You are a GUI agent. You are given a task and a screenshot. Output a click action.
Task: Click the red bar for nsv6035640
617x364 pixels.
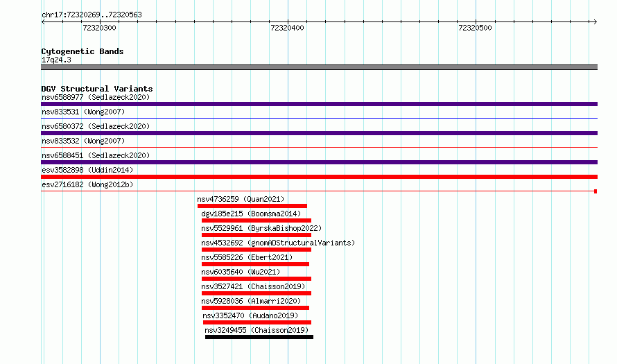coord(257,279)
